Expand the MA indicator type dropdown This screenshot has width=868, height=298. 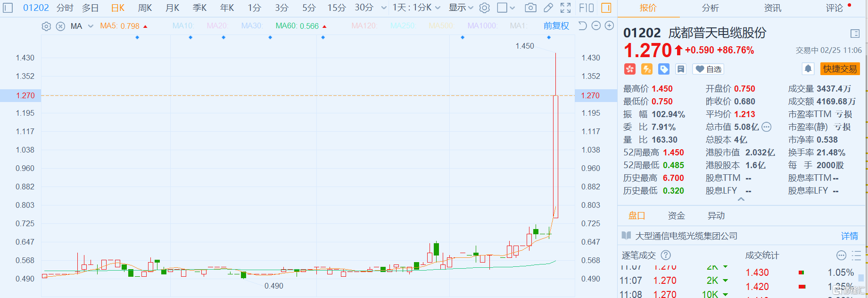tap(91, 26)
